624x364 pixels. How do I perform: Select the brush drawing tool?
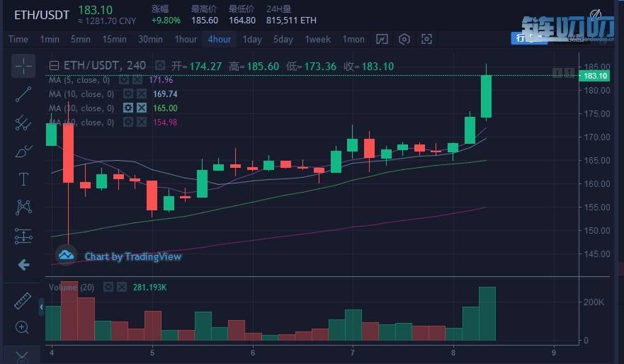coord(23,151)
